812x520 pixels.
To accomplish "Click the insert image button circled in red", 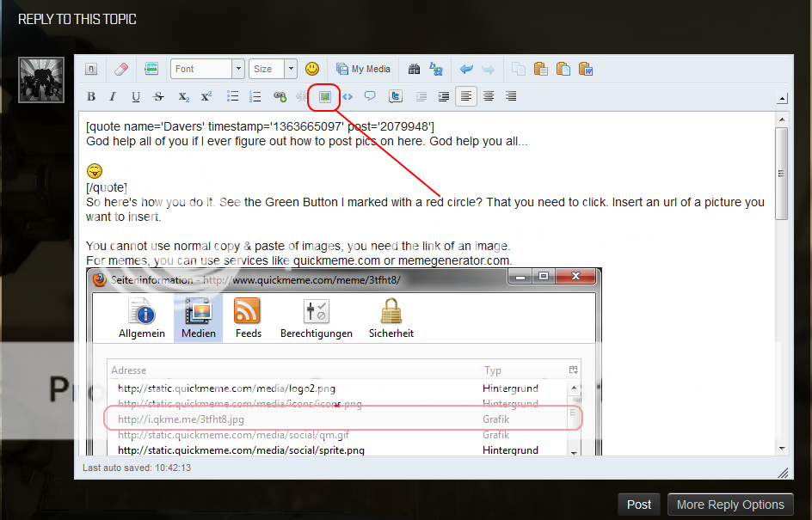I will (x=324, y=96).
